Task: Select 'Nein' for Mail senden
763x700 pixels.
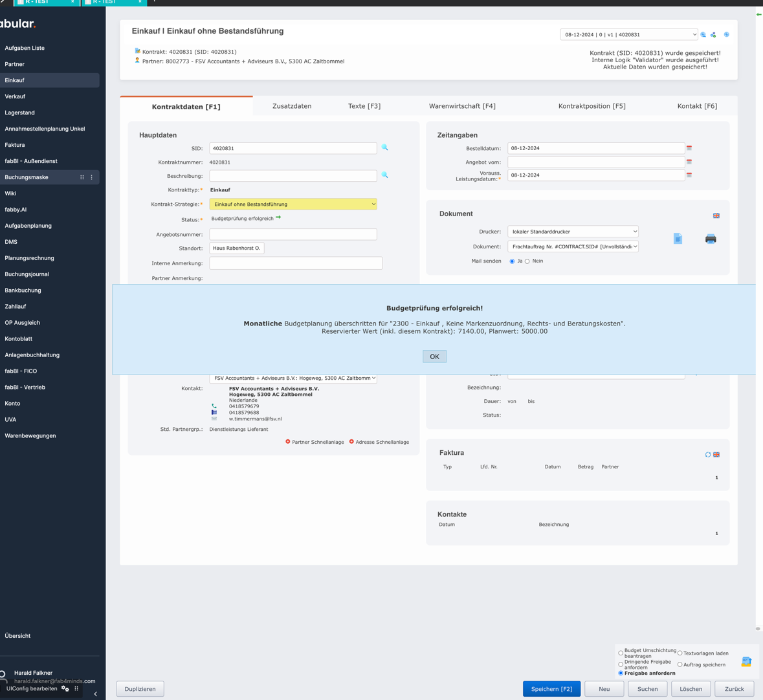Action: point(527,261)
